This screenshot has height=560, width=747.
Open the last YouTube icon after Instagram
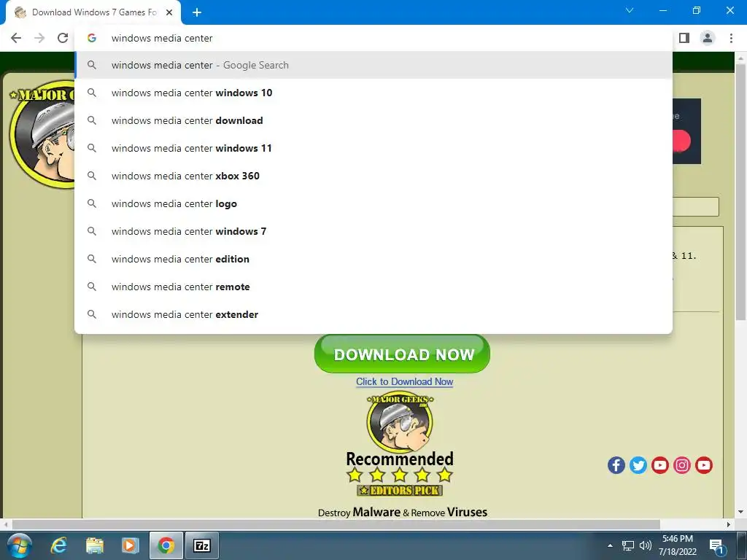click(x=704, y=465)
